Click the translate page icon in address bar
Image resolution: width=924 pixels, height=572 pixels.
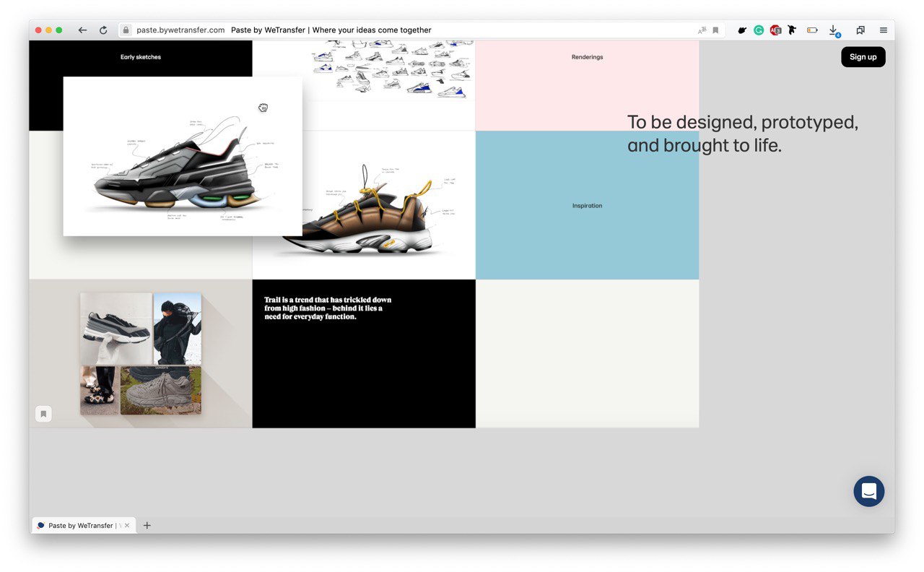point(702,30)
